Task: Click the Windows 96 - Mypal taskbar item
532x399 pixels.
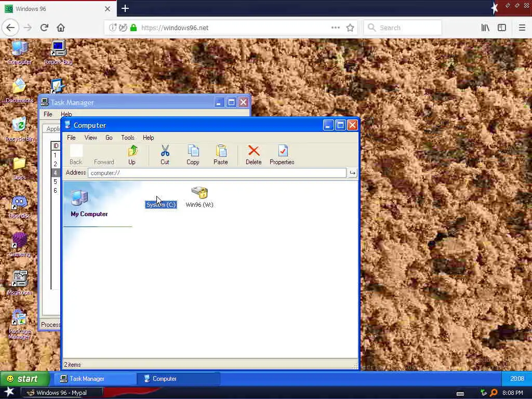Action: click(62, 393)
